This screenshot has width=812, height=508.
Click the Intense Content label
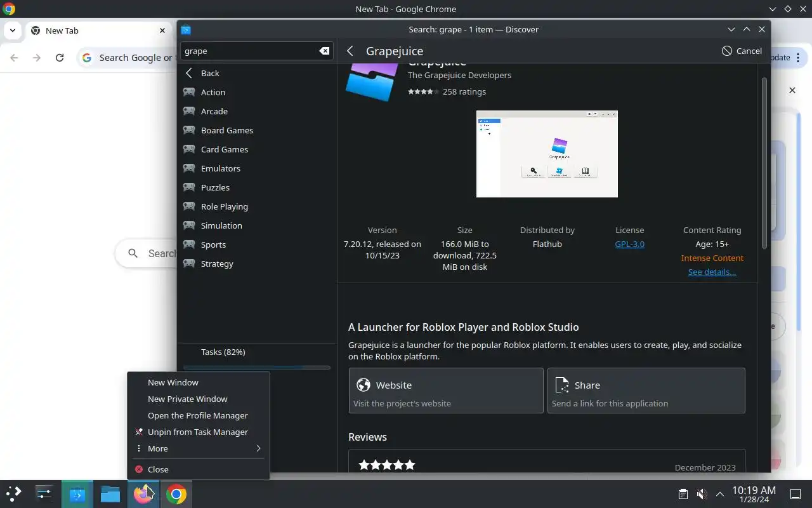coord(712,258)
